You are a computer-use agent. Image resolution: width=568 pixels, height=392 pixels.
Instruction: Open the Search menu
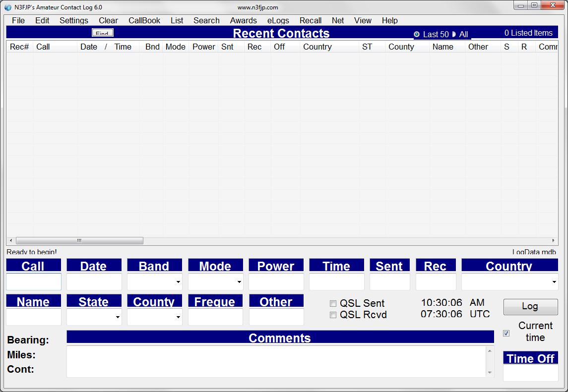point(206,20)
